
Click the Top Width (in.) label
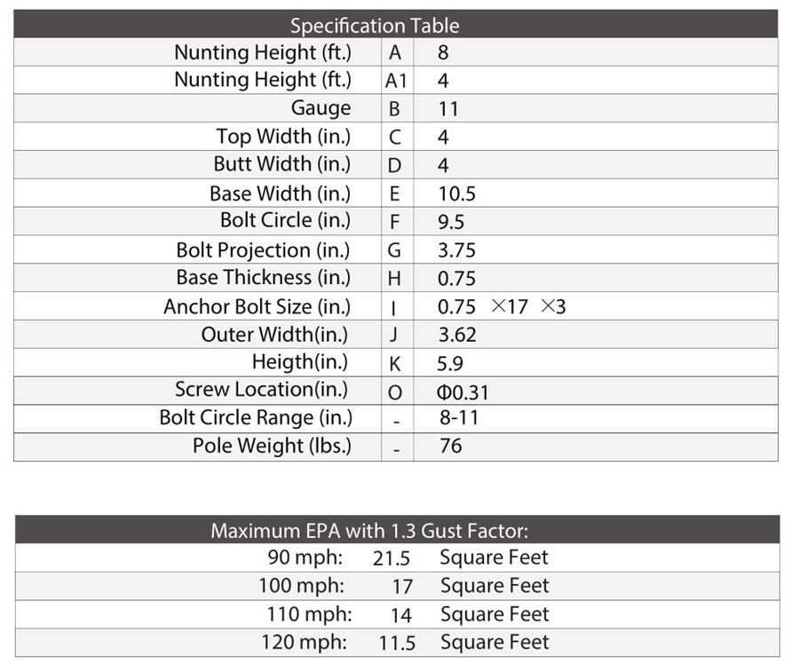point(283,137)
